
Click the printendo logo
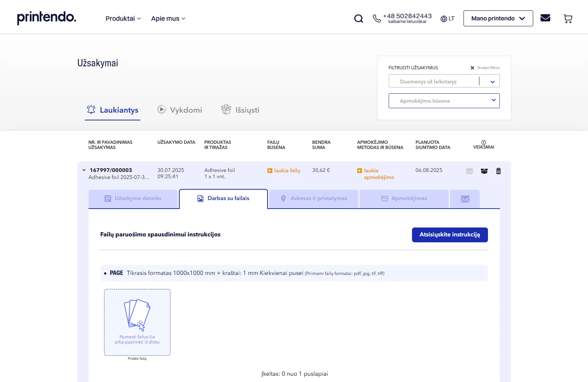coord(47,17)
